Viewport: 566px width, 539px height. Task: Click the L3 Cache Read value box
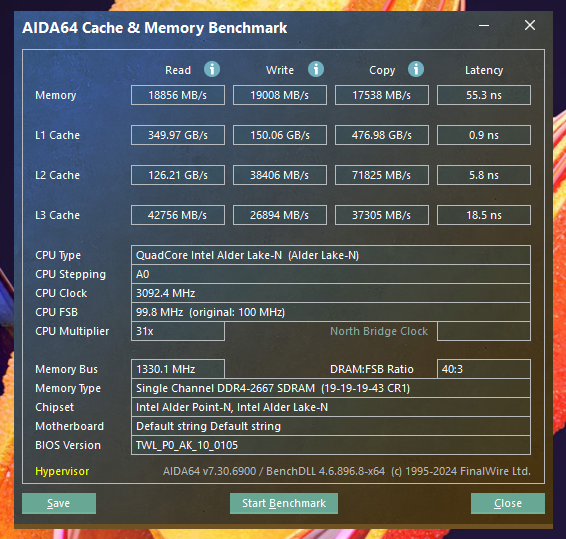(x=178, y=215)
